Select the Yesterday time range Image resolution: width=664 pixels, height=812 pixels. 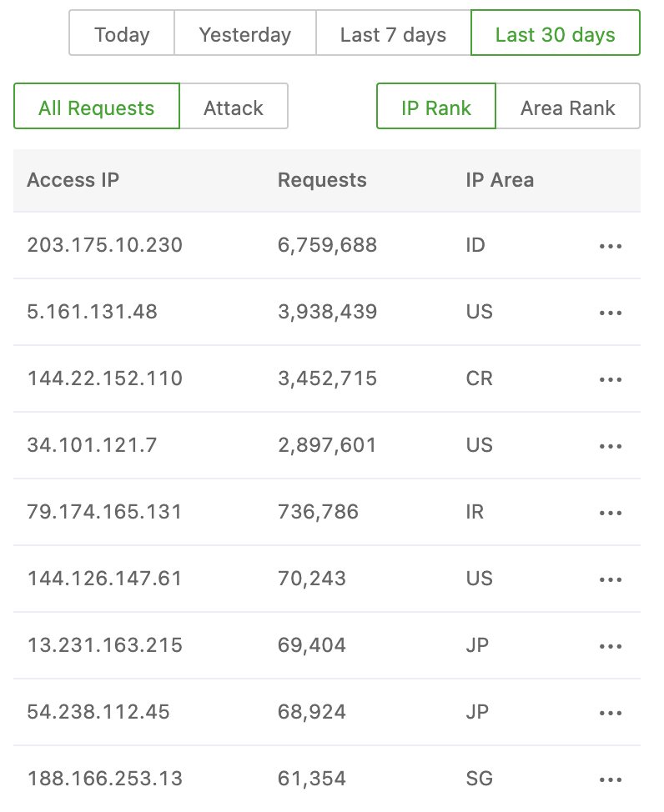click(x=245, y=33)
